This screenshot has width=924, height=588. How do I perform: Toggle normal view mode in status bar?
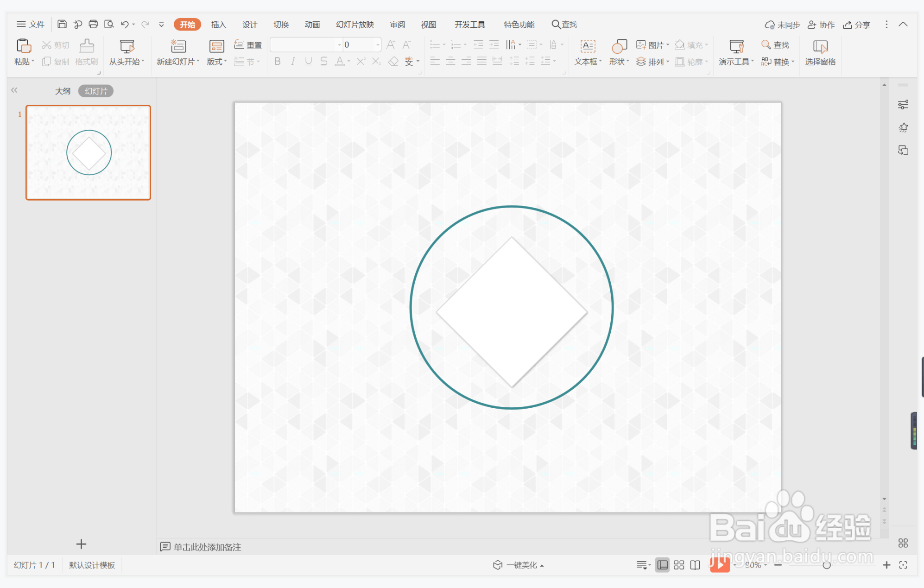[663, 565]
